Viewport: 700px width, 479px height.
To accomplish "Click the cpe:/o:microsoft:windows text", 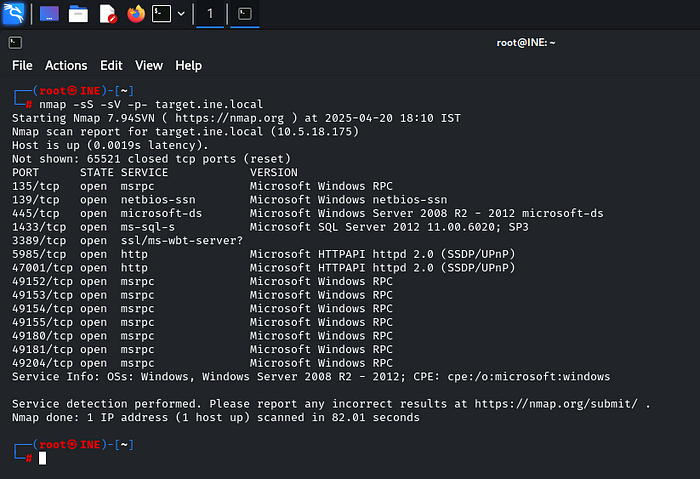I will pyautogui.click(x=529, y=377).
